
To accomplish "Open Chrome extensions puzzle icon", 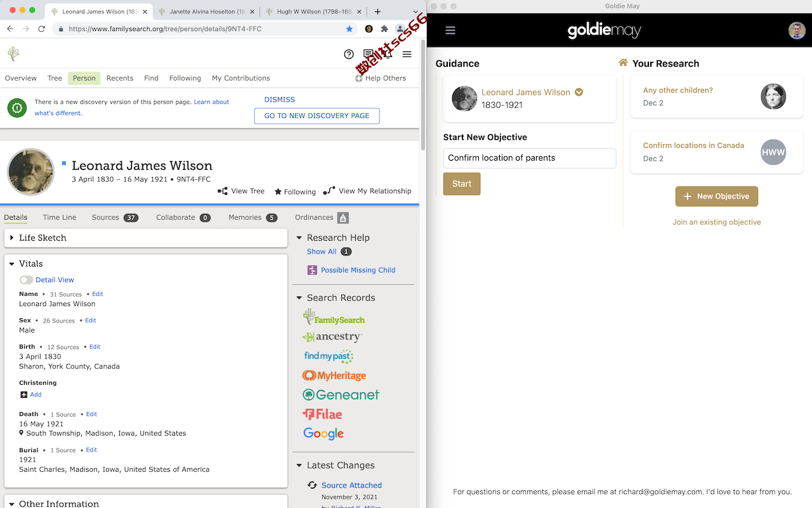I will (384, 29).
